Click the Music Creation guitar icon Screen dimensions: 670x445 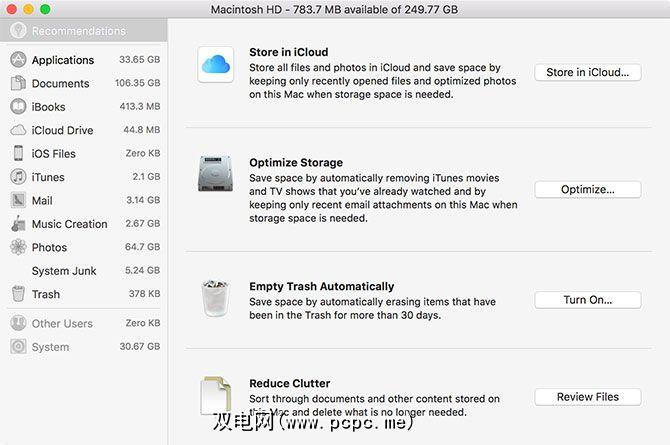click(18, 224)
